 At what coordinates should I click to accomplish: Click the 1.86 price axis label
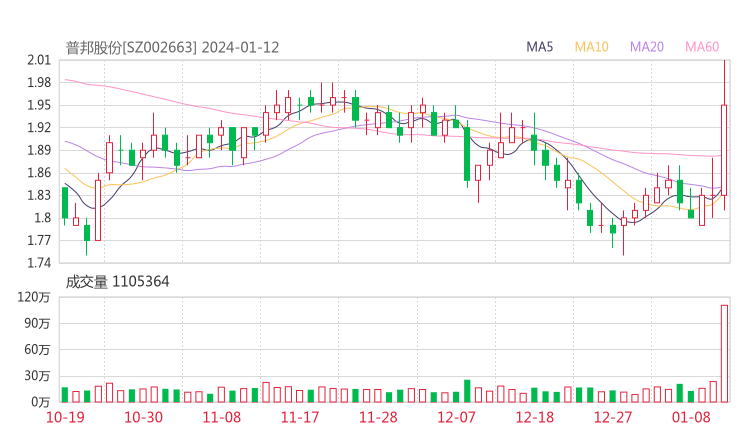coord(39,173)
